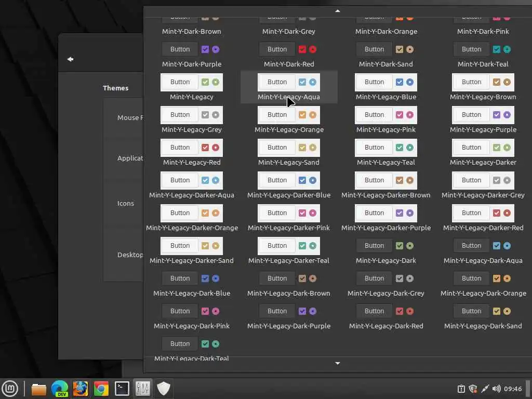
Task: Click the red checkbox in Mint-Y-Legacy-Red preview
Action: tap(205, 148)
